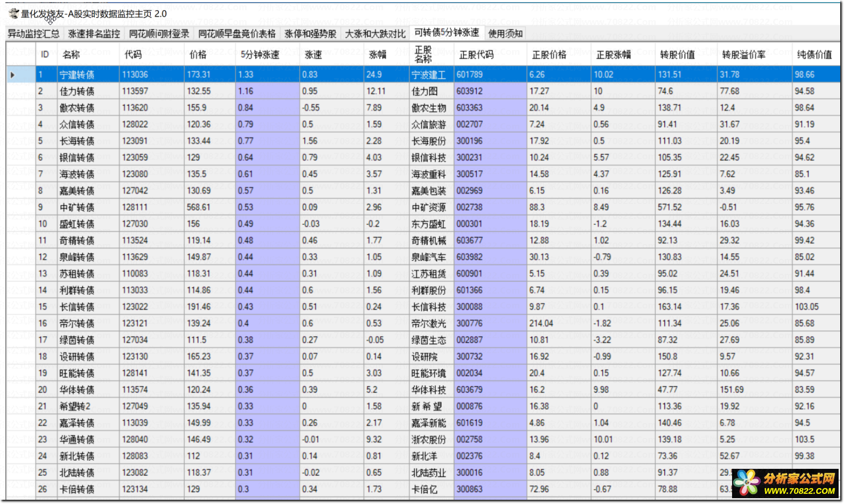The image size is (845, 504).
Task: Click the 嘉美包装 stock name cell
Action: (x=431, y=191)
